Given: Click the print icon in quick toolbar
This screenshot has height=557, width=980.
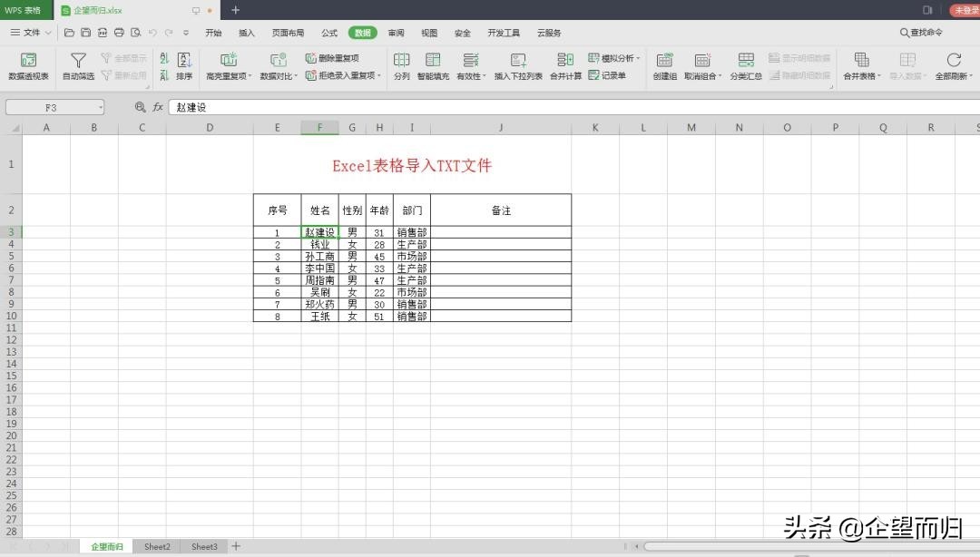Looking at the screenshot, I should tap(119, 33).
